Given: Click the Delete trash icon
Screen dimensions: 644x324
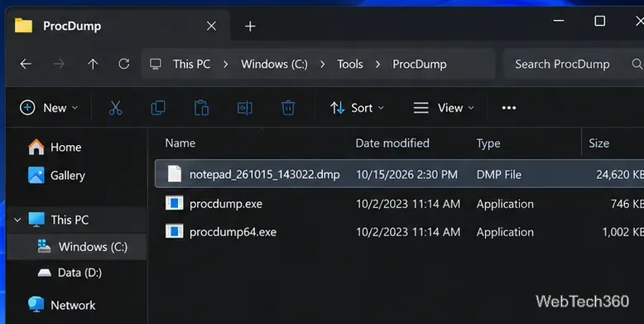Looking at the screenshot, I should [x=288, y=108].
